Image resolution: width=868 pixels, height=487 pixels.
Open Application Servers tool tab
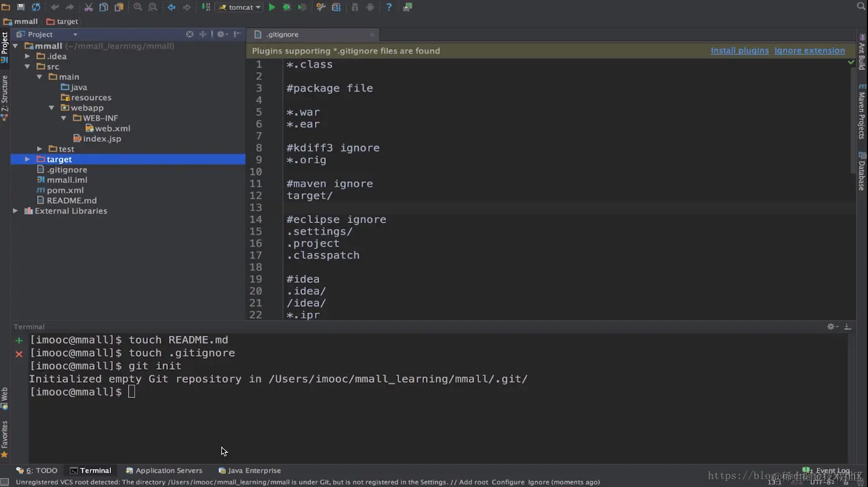coord(164,470)
